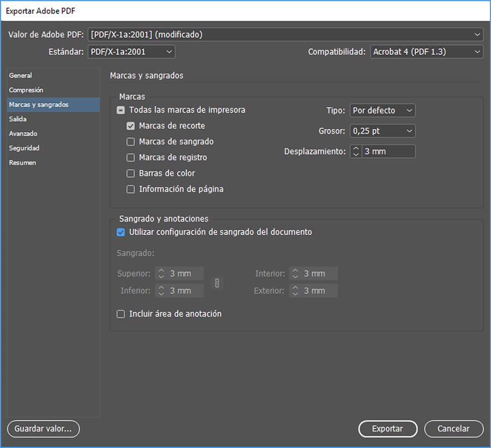Check Incluir área de anotación
Image resolution: width=491 pixels, height=448 pixels.
120,314
